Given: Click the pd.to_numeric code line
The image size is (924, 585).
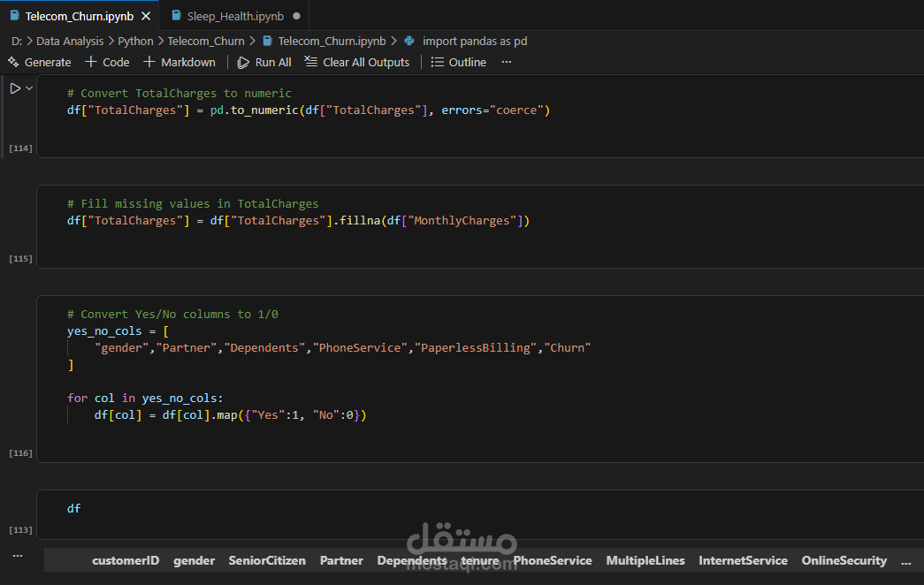Looking at the screenshot, I should coord(309,110).
